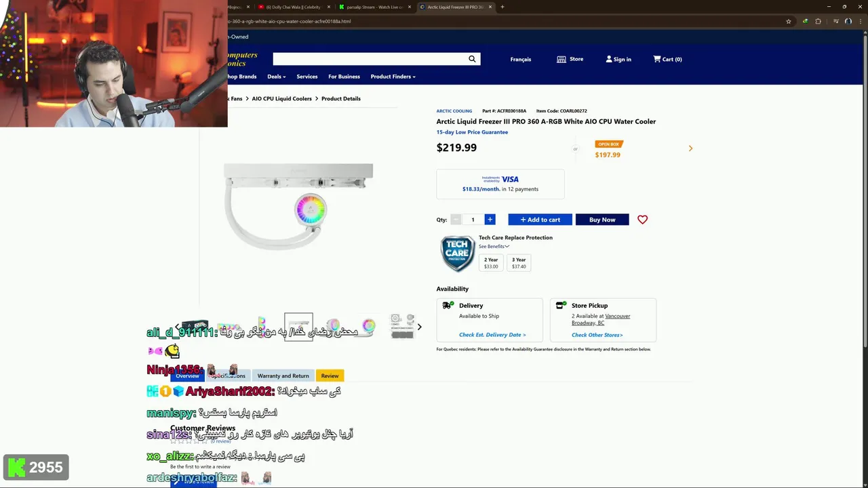Click the chevron beside Open Box price
Screen dimensions: 868x488
690,148
